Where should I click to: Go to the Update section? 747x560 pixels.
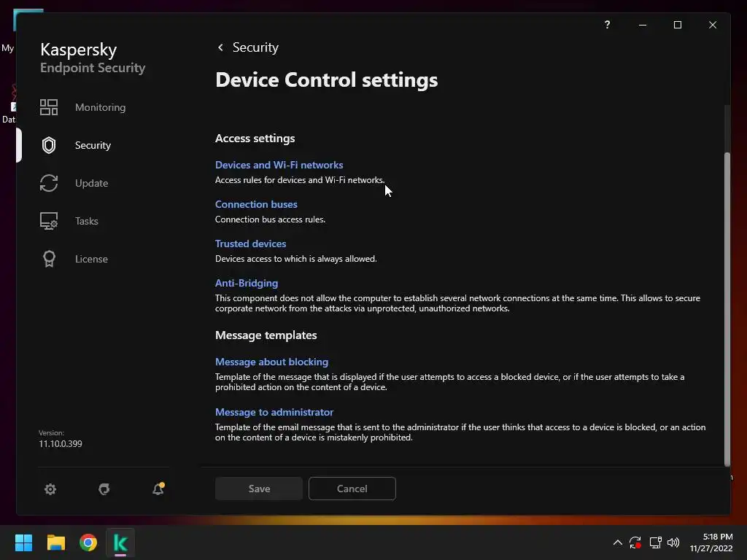point(91,183)
